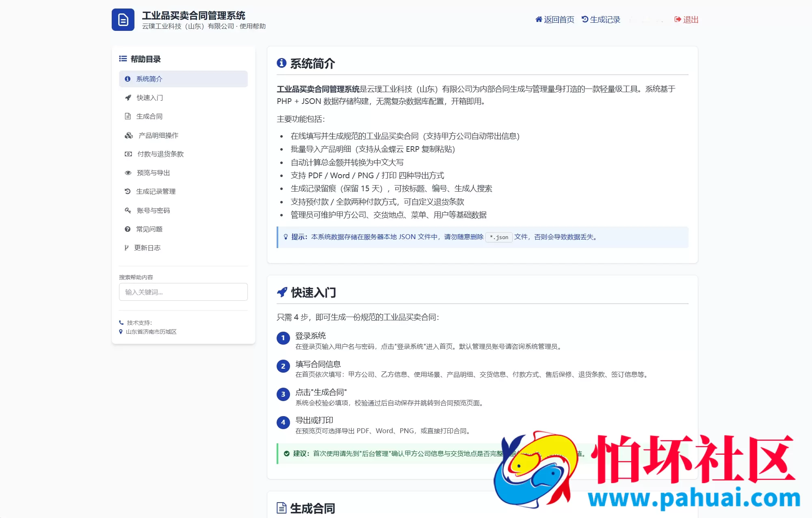The height and width of the screenshot is (518, 812).
Task: Click the map pin beside 山东省济南市历城区
Action: 121,332
